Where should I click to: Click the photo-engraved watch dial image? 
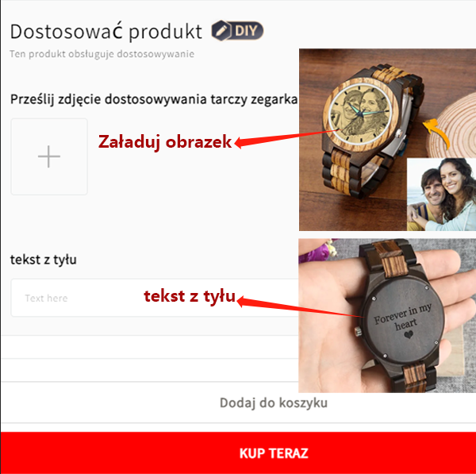[359, 114]
